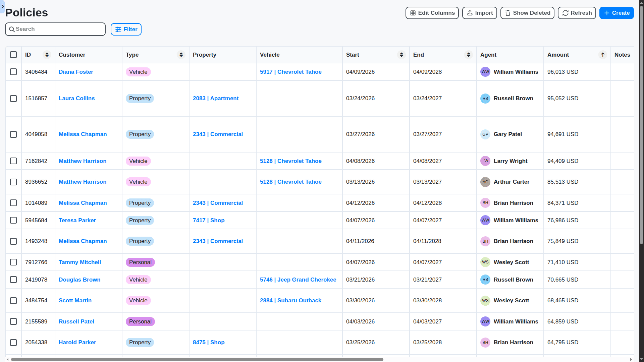Check the row checkbox for policy 3406484
The width and height of the screenshot is (644, 362).
pyautogui.click(x=13, y=72)
